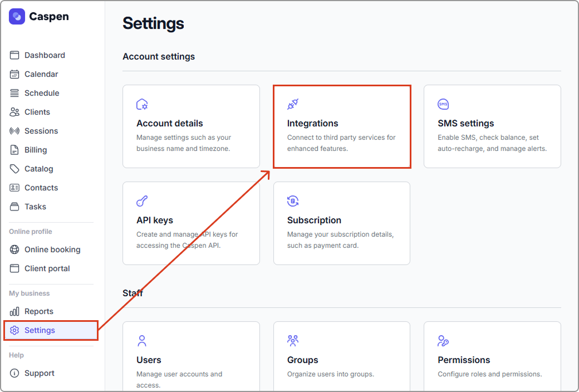Click the Users person icon

tap(142, 341)
